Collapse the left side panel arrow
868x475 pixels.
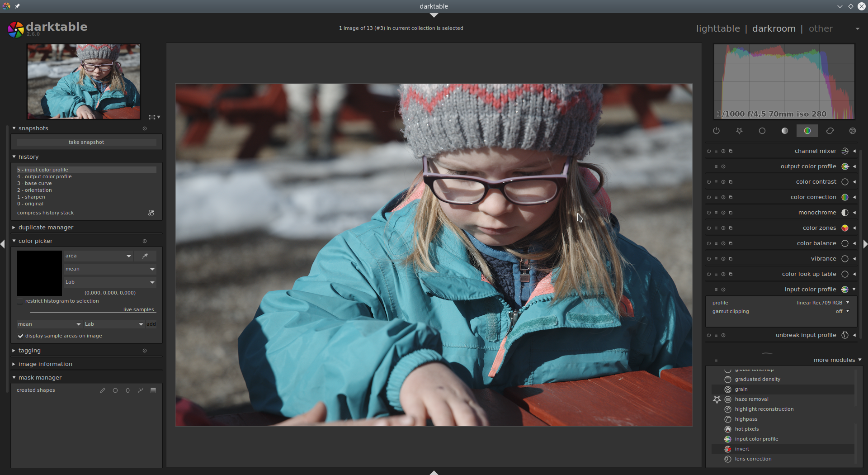coord(3,244)
